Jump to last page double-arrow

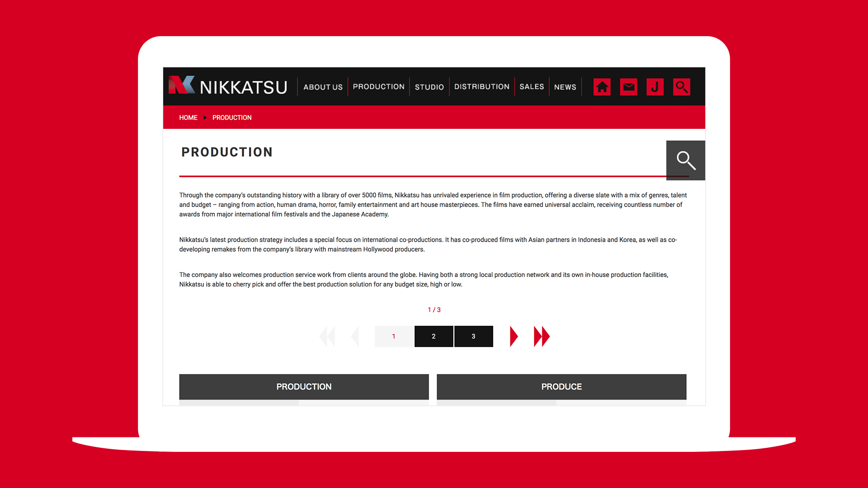tap(542, 337)
